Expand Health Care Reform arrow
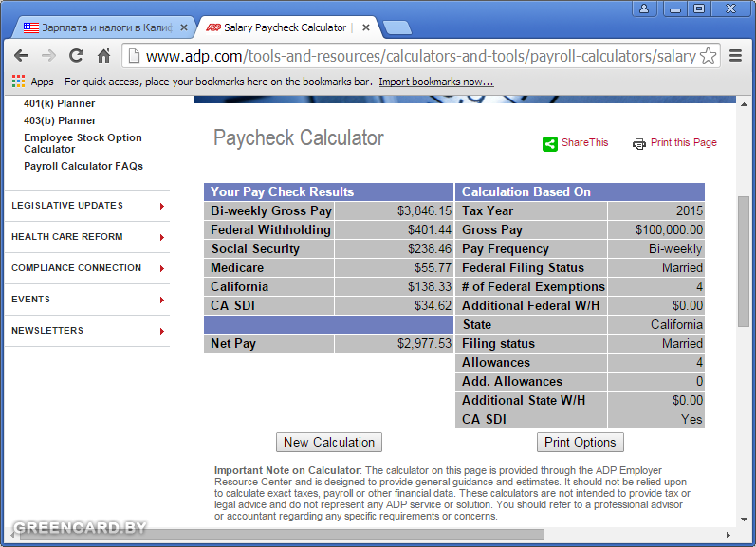Viewport: 756px width, 547px height. pyautogui.click(x=162, y=237)
